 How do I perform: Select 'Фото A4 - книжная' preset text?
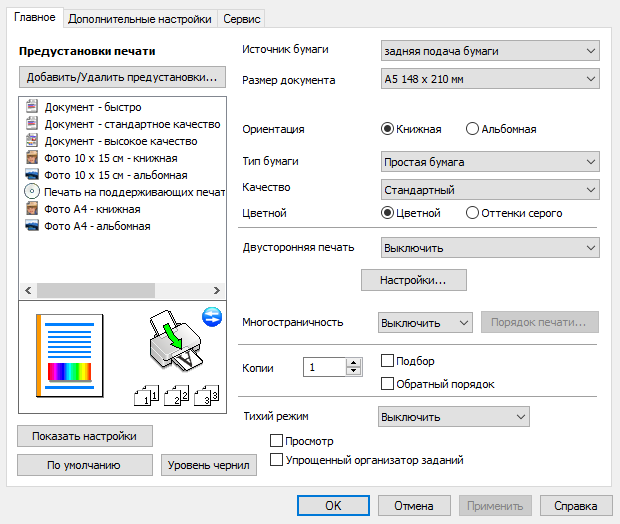click(93, 209)
